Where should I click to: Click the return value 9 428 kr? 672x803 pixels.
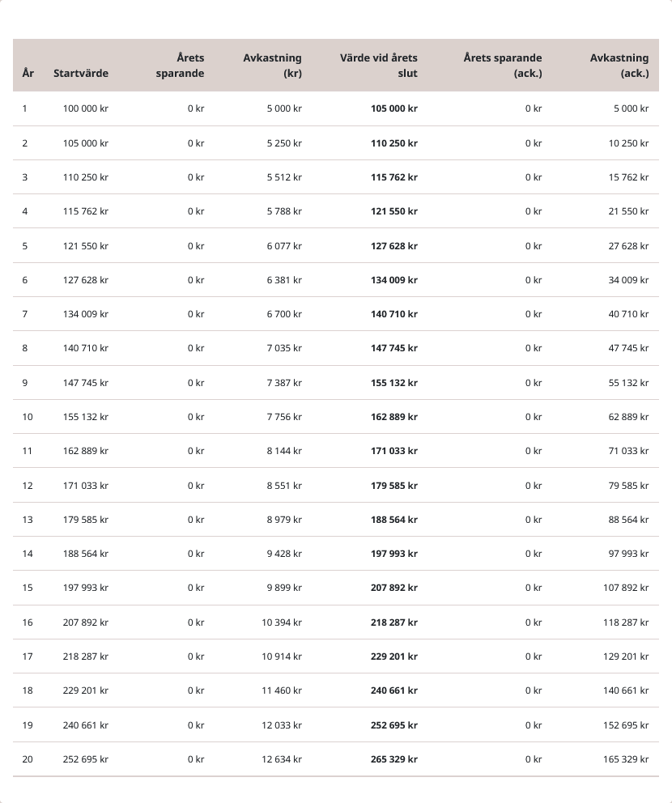pos(284,554)
